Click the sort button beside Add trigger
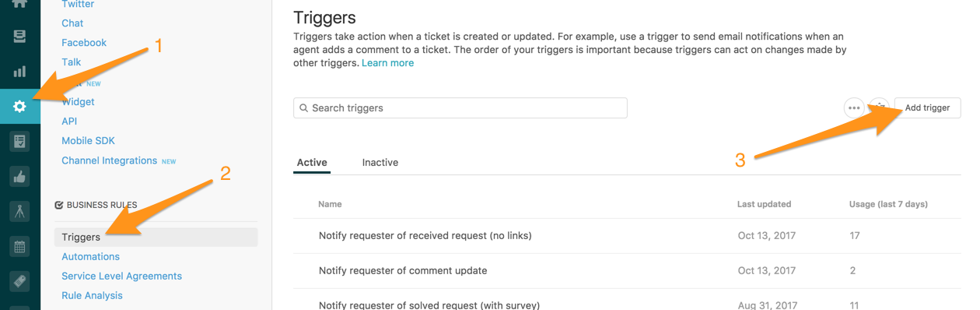This screenshot has height=310, width=980. 880,108
